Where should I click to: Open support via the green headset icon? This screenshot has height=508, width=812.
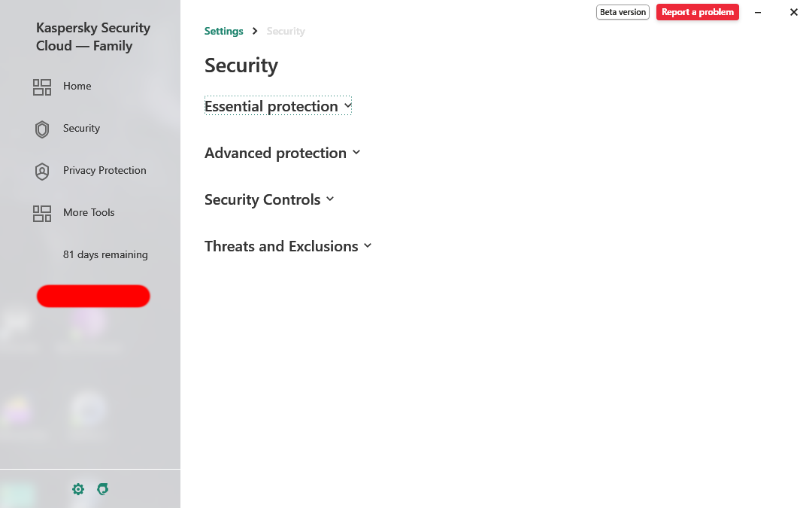click(x=103, y=489)
